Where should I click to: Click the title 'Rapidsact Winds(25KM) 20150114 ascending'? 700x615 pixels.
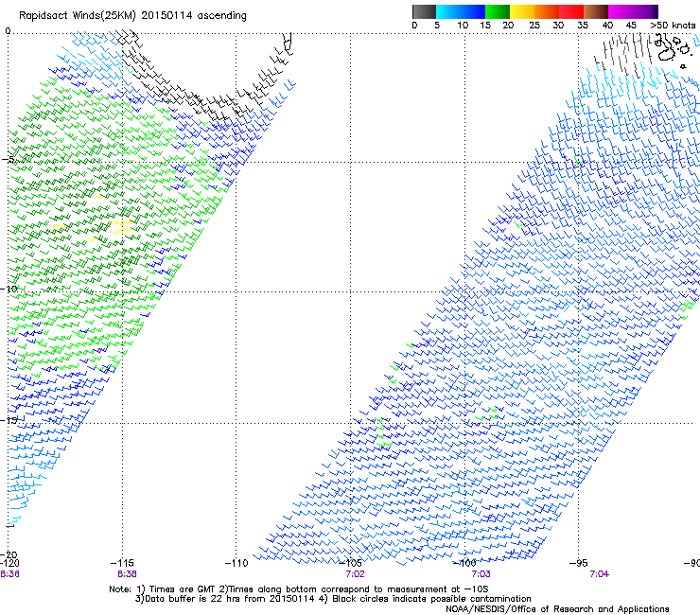132,16
